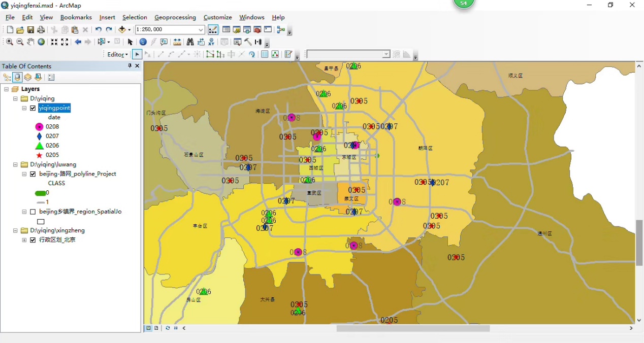Screen dimensions: 644x343
Task: Hide the 行政区划_北京 layer
Action: click(33, 240)
